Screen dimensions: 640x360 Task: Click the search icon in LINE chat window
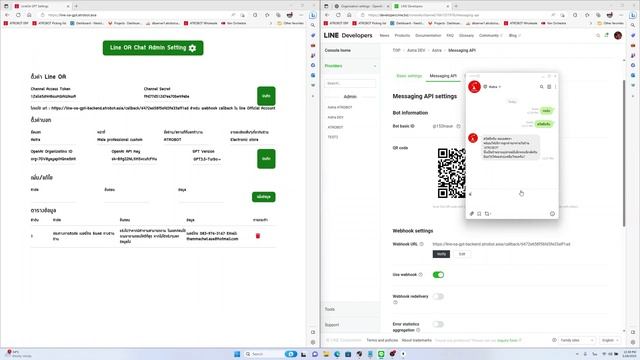[x=542, y=87]
